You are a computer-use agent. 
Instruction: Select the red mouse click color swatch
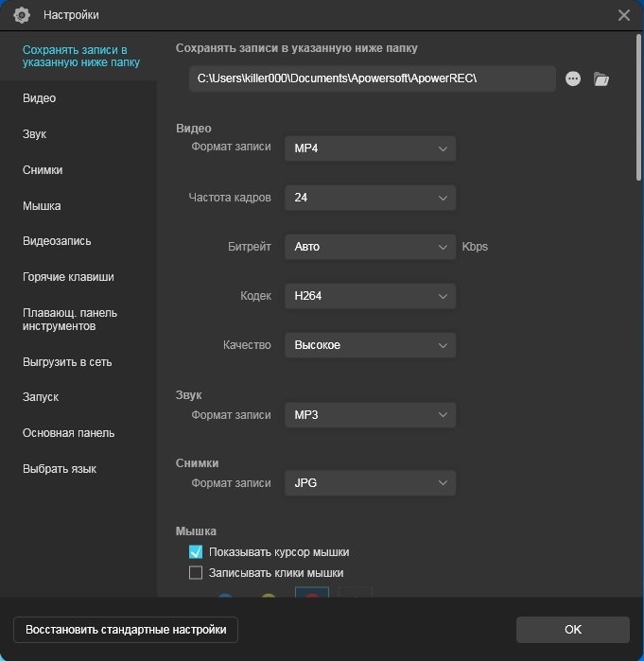click(x=311, y=596)
